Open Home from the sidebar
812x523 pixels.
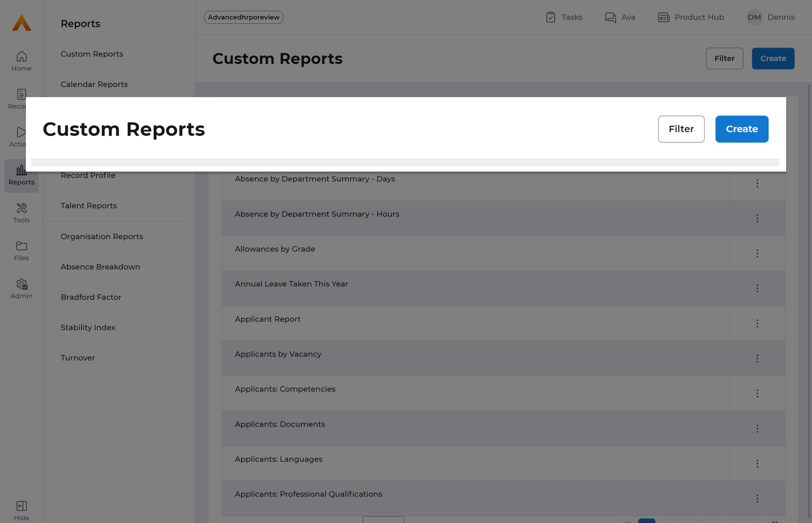click(x=21, y=61)
